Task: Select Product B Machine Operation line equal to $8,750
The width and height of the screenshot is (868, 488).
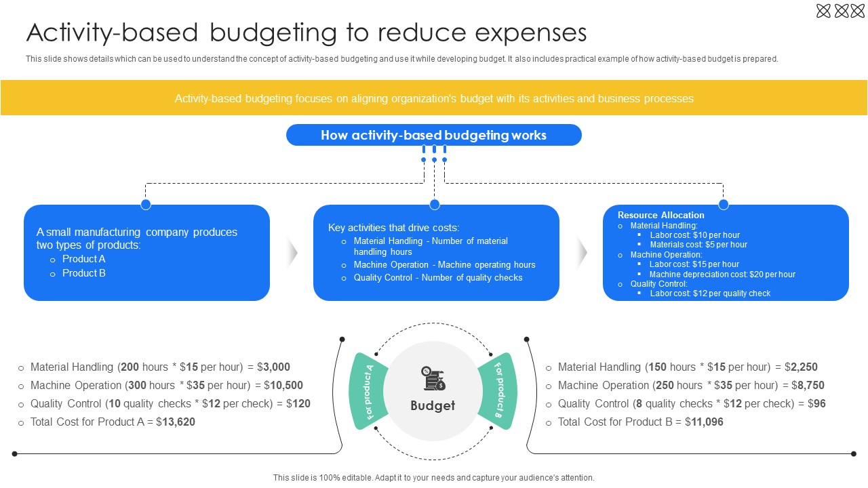Action: pos(691,385)
